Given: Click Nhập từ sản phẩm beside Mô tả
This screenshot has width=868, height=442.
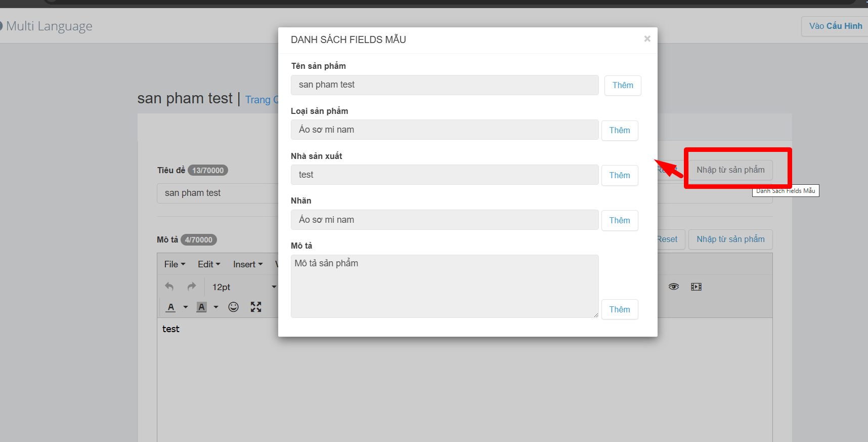Looking at the screenshot, I should pyautogui.click(x=730, y=239).
